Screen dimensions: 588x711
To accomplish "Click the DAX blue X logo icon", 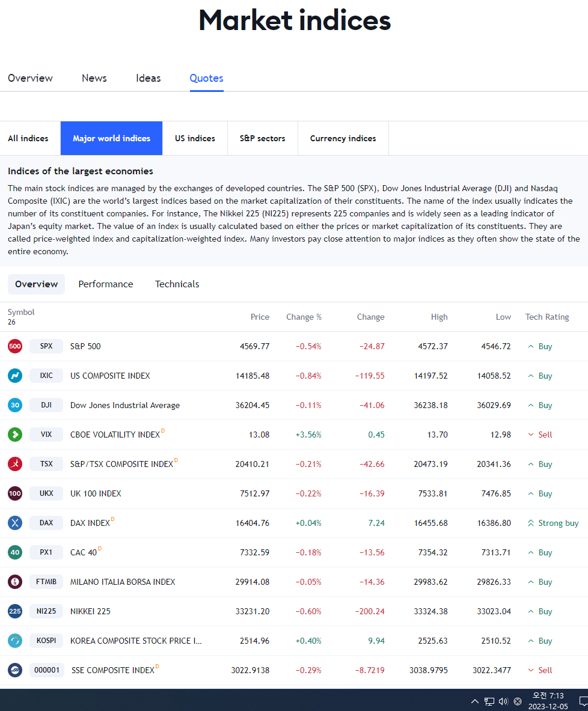I will pyautogui.click(x=15, y=523).
